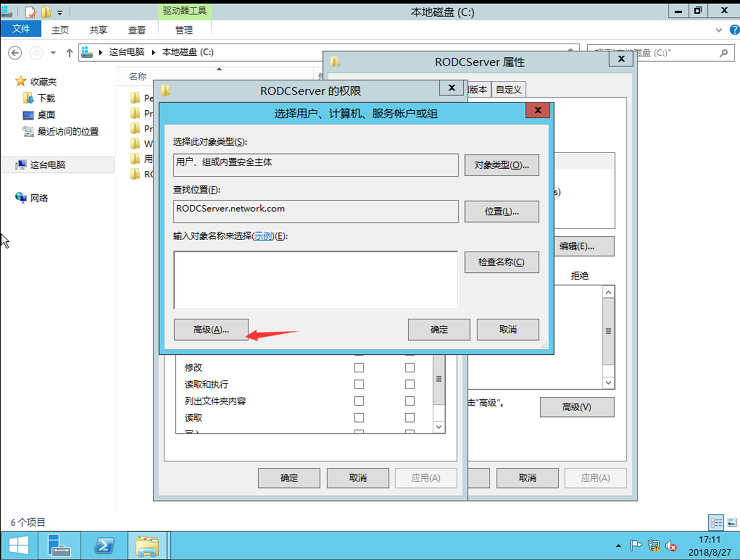The height and width of the screenshot is (560, 740).
Task: Click 取消 in RODCServer 属性 window
Action: pos(527,478)
